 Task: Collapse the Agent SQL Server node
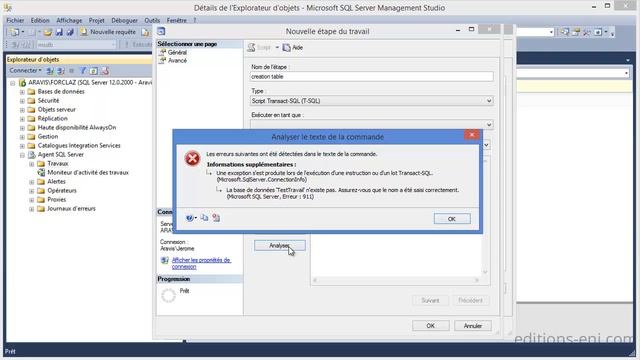click(x=22, y=155)
